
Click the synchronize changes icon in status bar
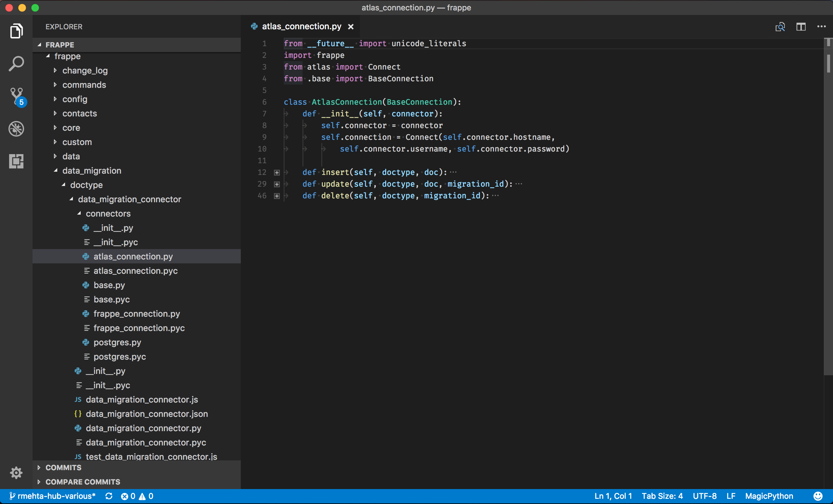tap(109, 496)
